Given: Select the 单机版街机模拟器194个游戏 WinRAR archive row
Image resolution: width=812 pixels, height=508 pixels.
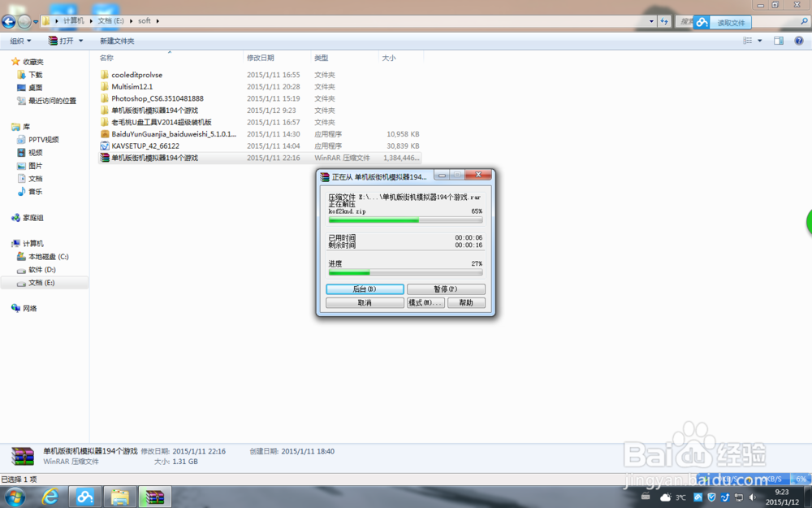Looking at the screenshot, I should pos(260,158).
